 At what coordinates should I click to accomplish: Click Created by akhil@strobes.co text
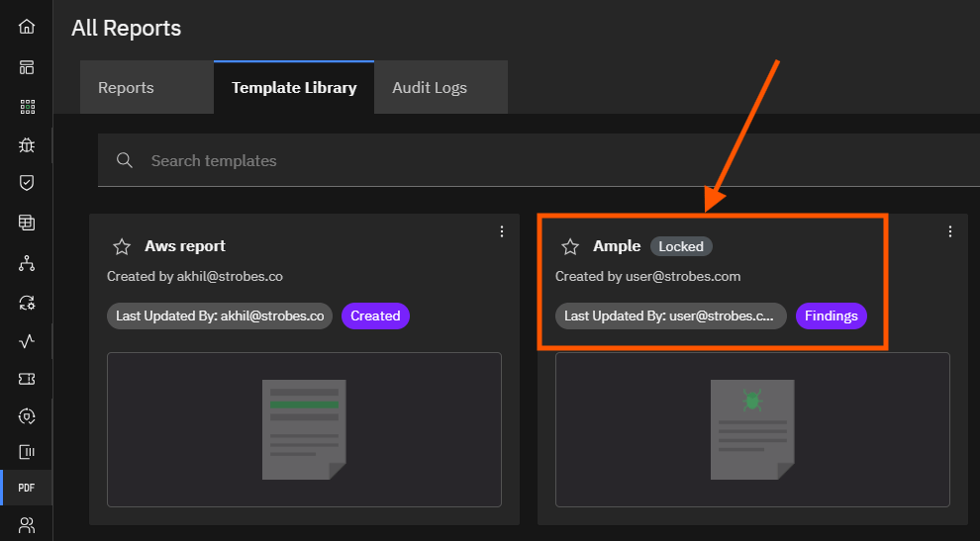click(x=195, y=276)
